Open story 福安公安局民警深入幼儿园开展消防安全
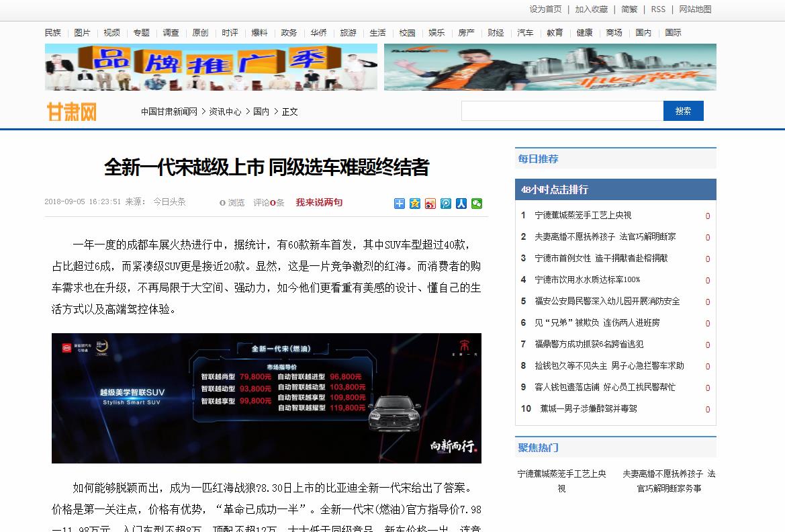Viewport: 785px width, 532px height. (607, 302)
